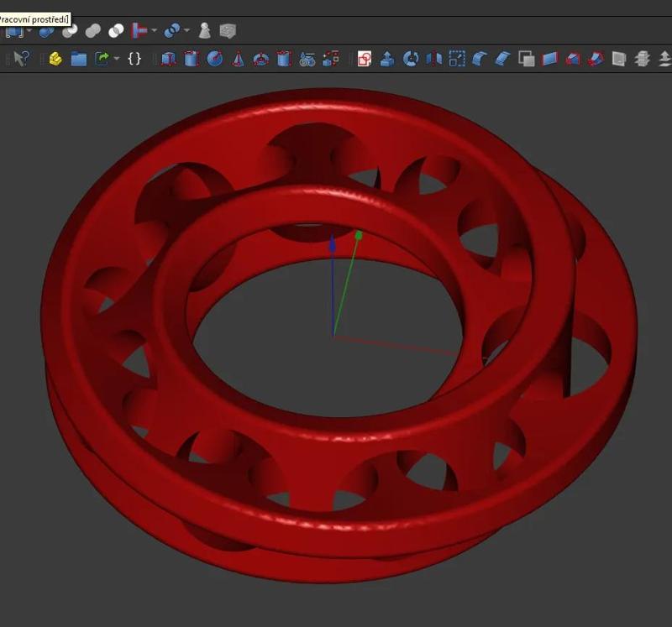672x627 pixels.
Task: Select the Ruled surface tool
Action: point(549,59)
